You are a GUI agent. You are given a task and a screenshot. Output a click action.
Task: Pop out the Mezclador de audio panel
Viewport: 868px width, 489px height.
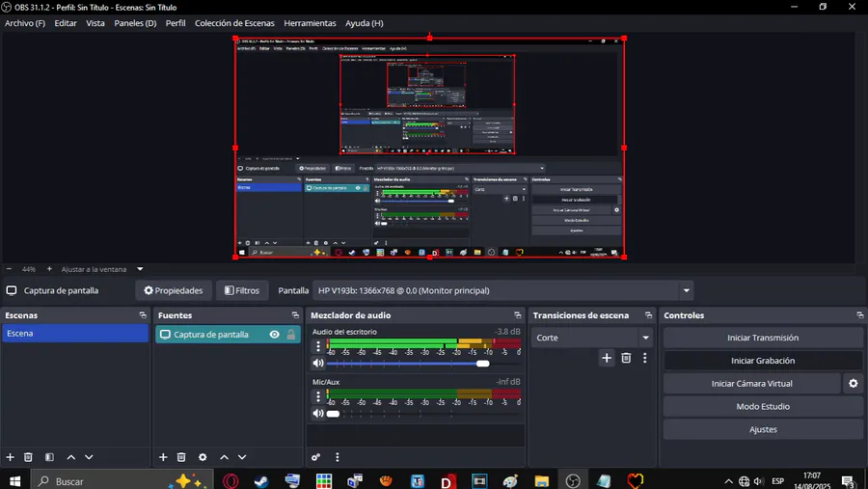click(x=518, y=315)
